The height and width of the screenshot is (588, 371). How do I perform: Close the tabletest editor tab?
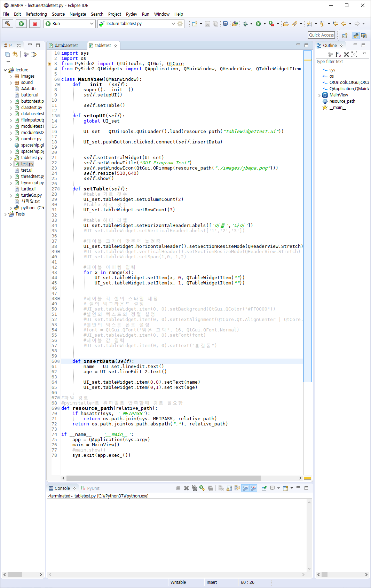click(116, 46)
